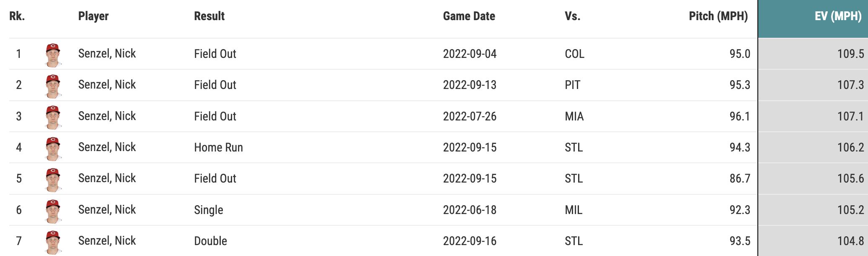Screen dimensions: 868x256
Task: Click the player headshot in rank 2 row
Action: click(x=53, y=86)
